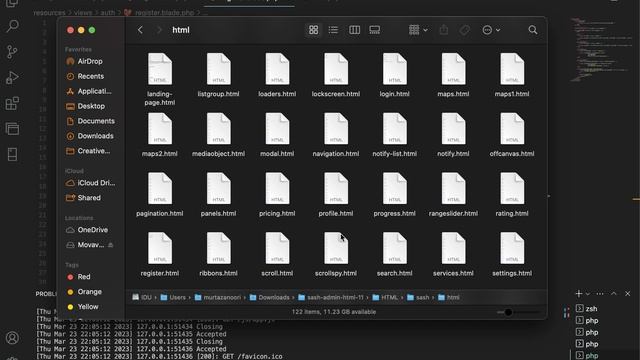Switch Finder to list view
The width and height of the screenshot is (640, 360).
pos(333,30)
